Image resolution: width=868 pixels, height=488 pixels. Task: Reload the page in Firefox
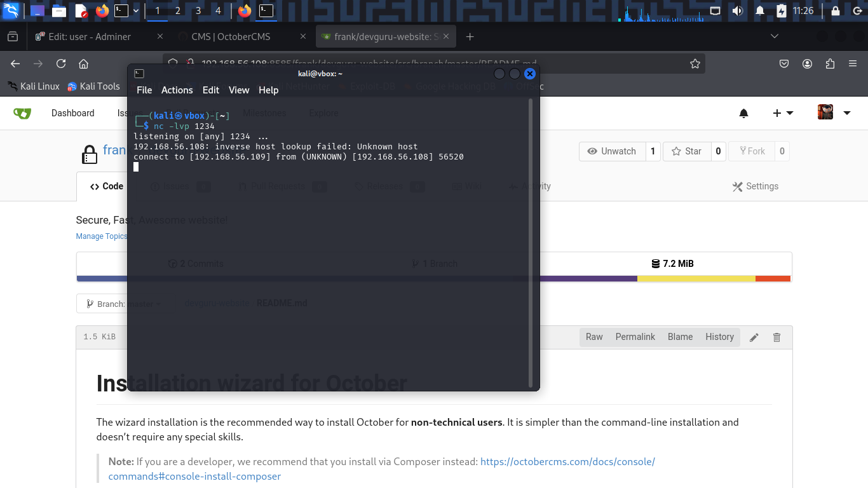(x=61, y=64)
